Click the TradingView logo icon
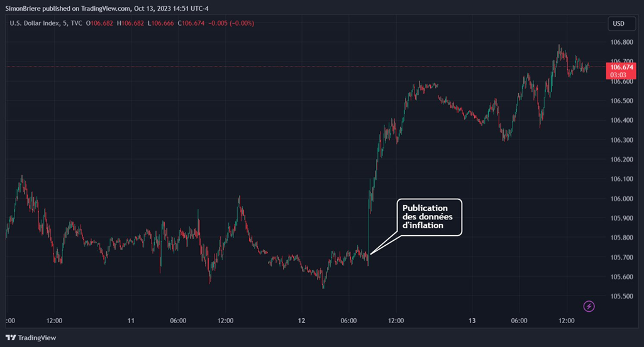The image size is (644, 347). click(12, 338)
